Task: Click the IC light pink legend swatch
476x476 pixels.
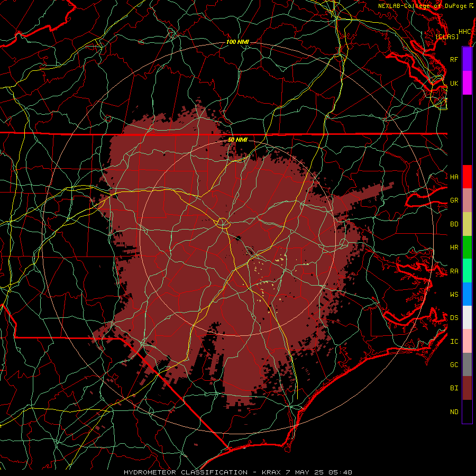Action: click(467, 341)
